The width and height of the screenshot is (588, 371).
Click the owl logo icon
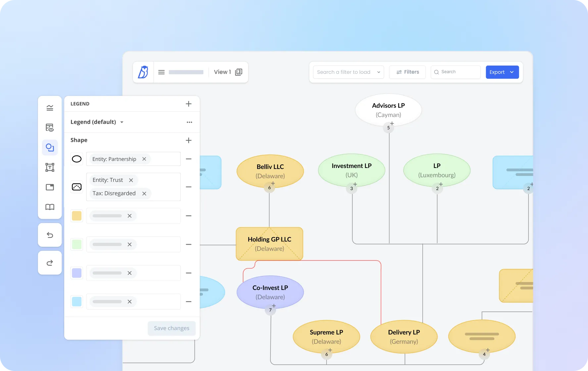(143, 72)
